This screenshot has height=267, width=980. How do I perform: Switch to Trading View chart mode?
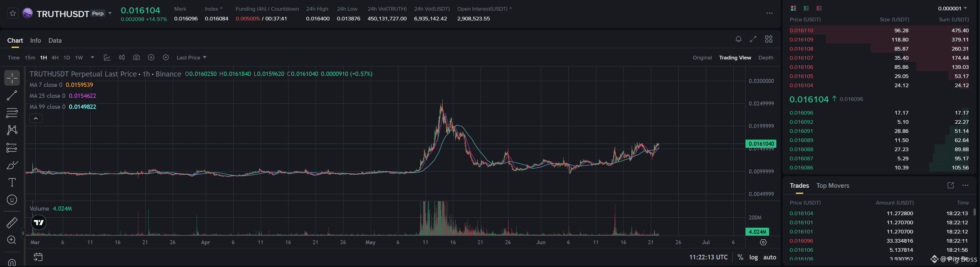click(735, 58)
